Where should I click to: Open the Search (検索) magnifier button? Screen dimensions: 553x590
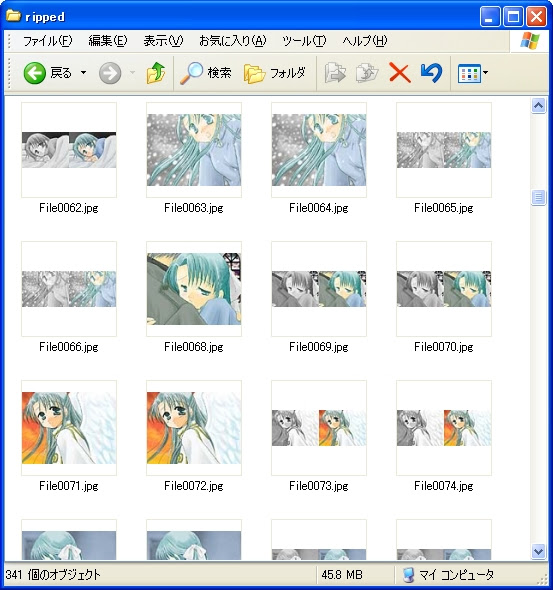(205, 73)
